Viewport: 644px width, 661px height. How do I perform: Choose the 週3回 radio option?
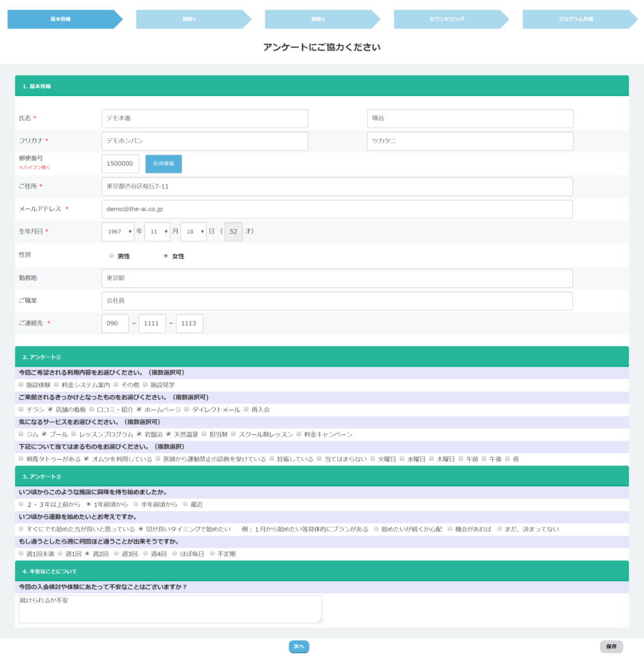tap(116, 554)
